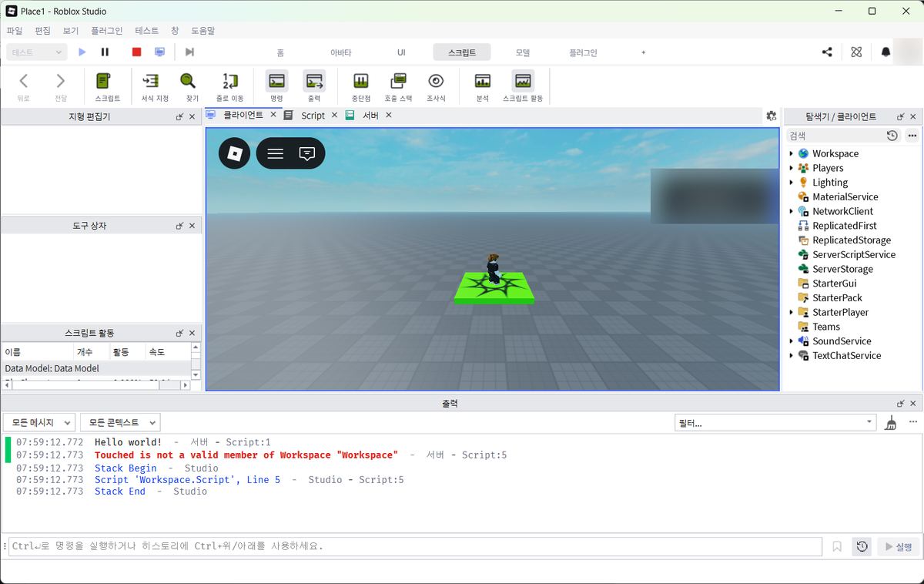Focus the command bar input field
The height and width of the screenshot is (584, 924).
[416, 546]
